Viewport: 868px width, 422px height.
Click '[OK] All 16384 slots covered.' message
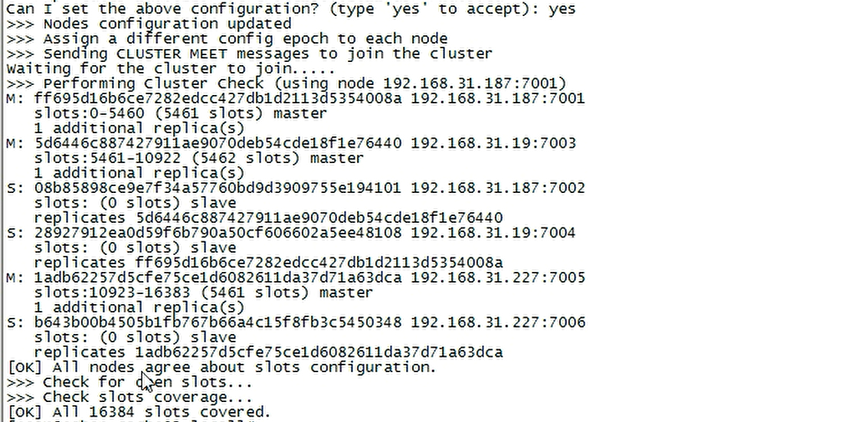[139, 412]
